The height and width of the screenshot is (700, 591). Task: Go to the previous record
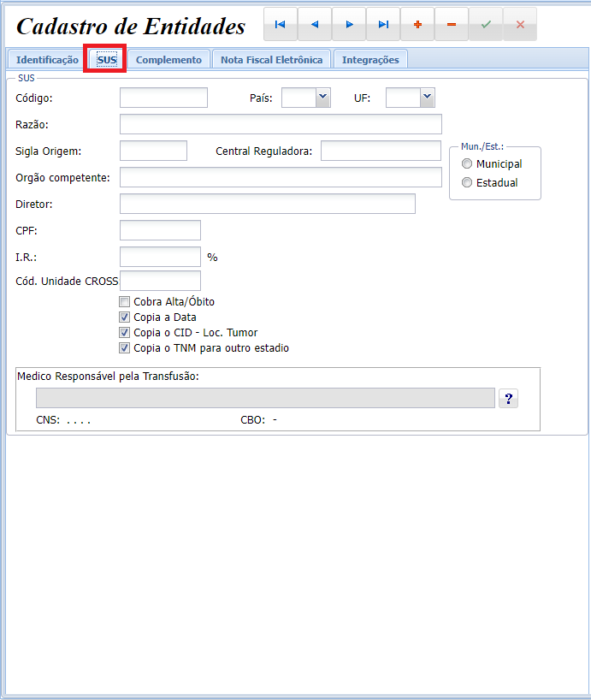click(315, 25)
